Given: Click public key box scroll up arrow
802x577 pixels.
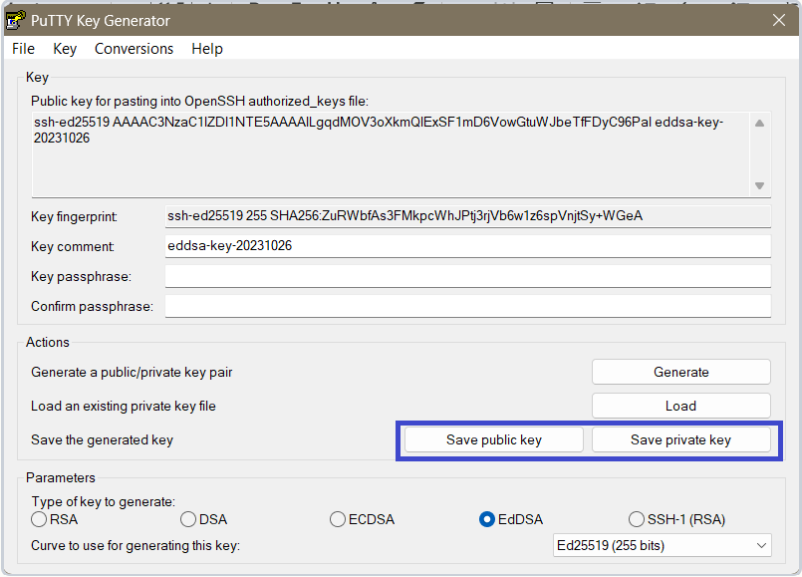Looking at the screenshot, I should tap(760, 123).
